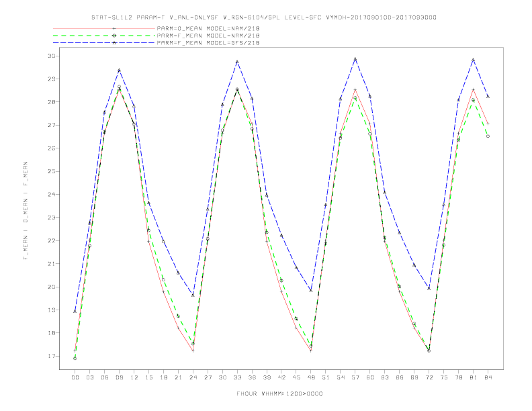This screenshot has width=532, height=411.
Task: Click legend text 'PARM=F_MEAN MODEL=NAM/218'
Action: point(208,36)
